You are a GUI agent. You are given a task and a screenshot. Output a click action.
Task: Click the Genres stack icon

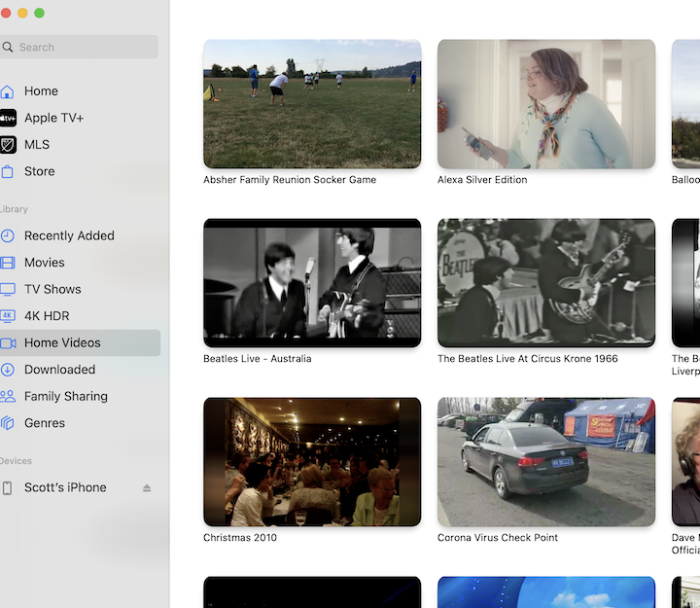pyautogui.click(x=7, y=422)
